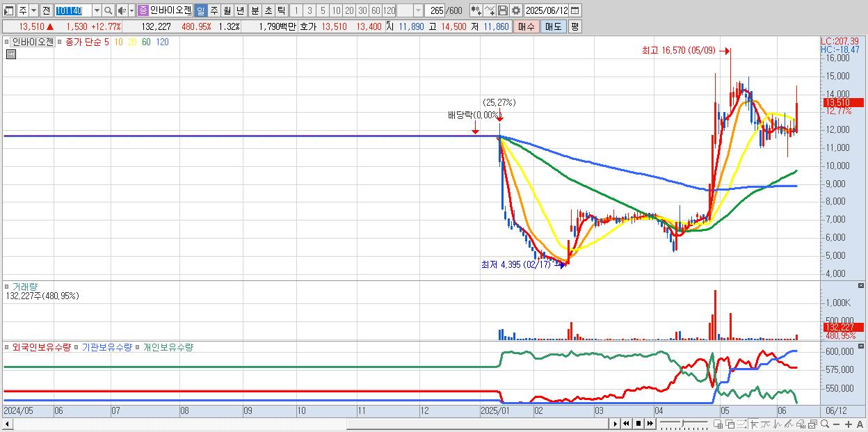868x432 pixels.
Task: Click the add line-overlay chart icon
Action: (x=490, y=10)
